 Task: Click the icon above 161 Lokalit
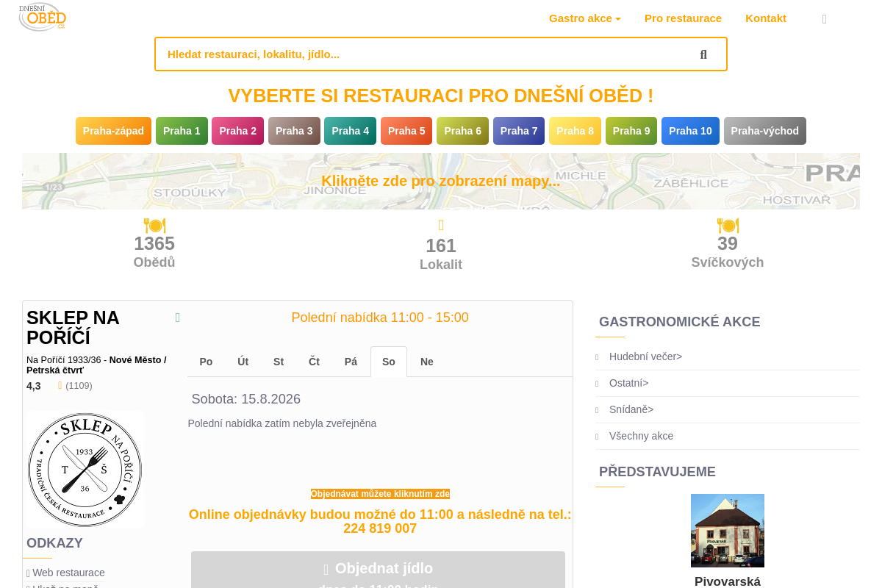441,226
